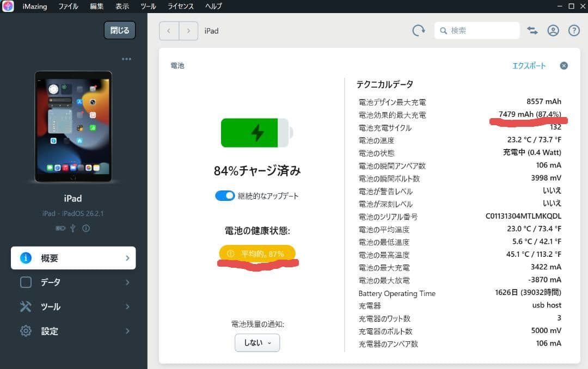Screen dimensions: 588x369
Task: Expand the 概要 section chevron
Action: click(127, 257)
